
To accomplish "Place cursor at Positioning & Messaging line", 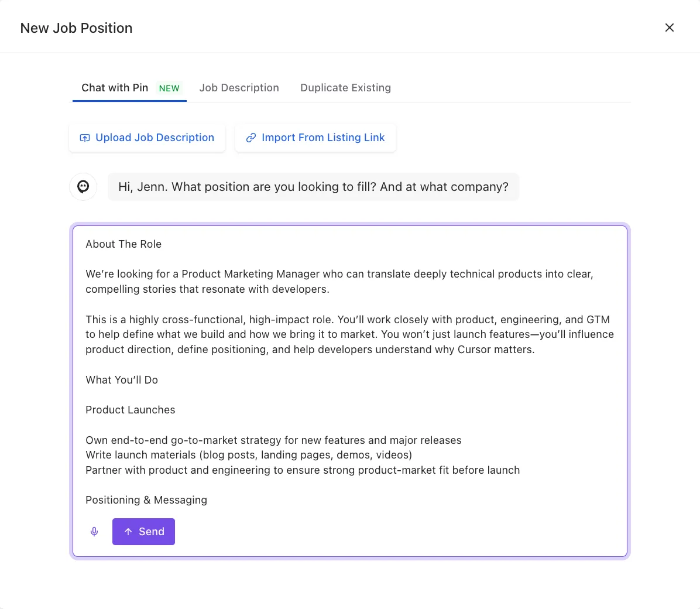I will (x=146, y=500).
